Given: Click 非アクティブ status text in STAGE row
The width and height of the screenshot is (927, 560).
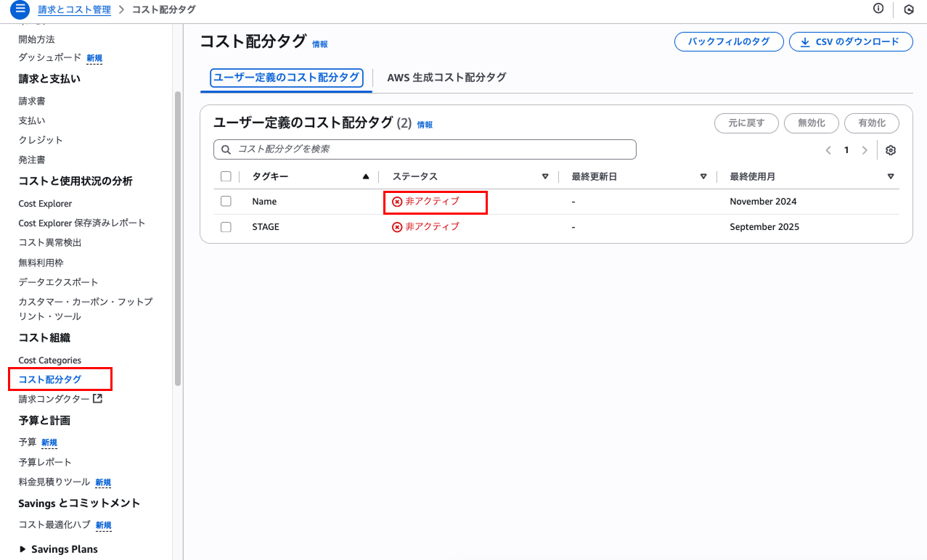Looking at the screenshot, I should click(432, 227).
